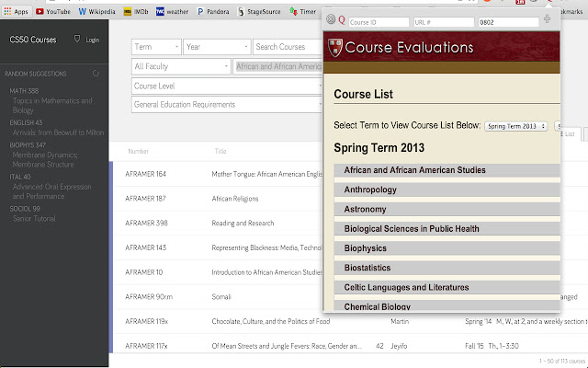Click the Apps grid shortcut

[x=17, y=11]
